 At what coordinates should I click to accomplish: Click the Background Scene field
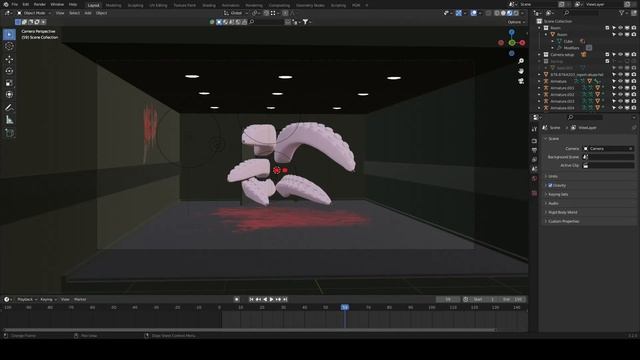[609, 157]
